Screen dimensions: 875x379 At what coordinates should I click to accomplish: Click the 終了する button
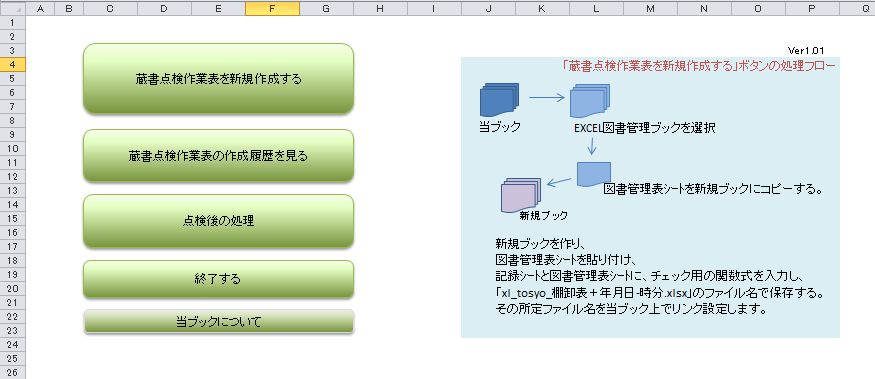pos(218,279)
